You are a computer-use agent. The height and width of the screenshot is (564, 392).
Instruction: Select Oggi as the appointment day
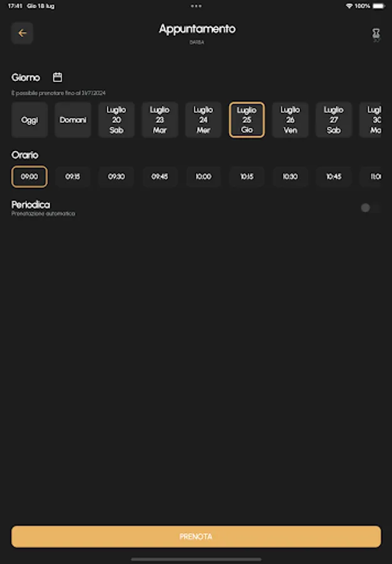pos(29,120)
